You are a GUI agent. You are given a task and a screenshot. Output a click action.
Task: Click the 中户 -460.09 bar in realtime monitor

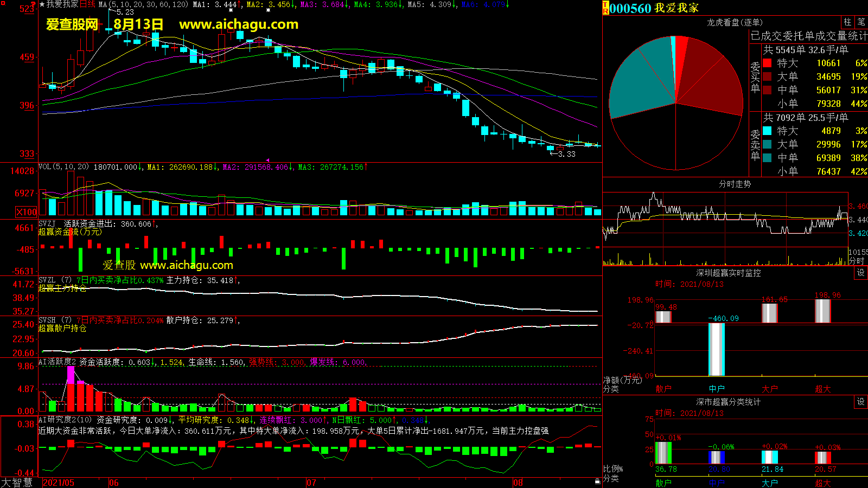(x=717, y=349)
